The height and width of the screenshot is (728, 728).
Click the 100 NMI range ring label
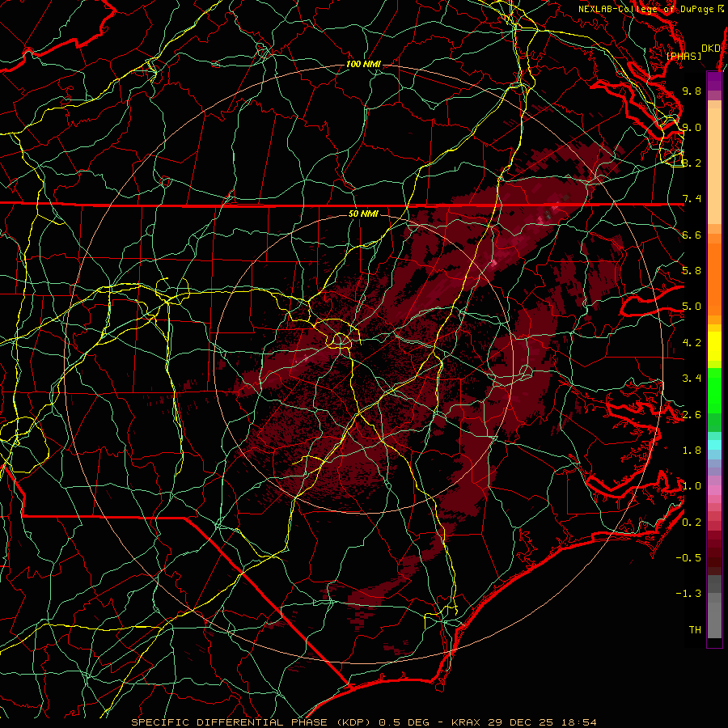363,64
